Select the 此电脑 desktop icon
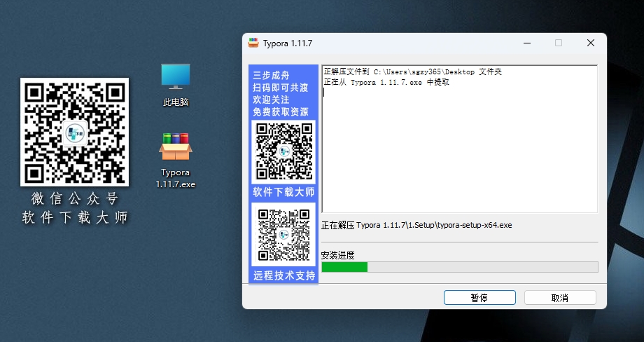 (176, 85)
